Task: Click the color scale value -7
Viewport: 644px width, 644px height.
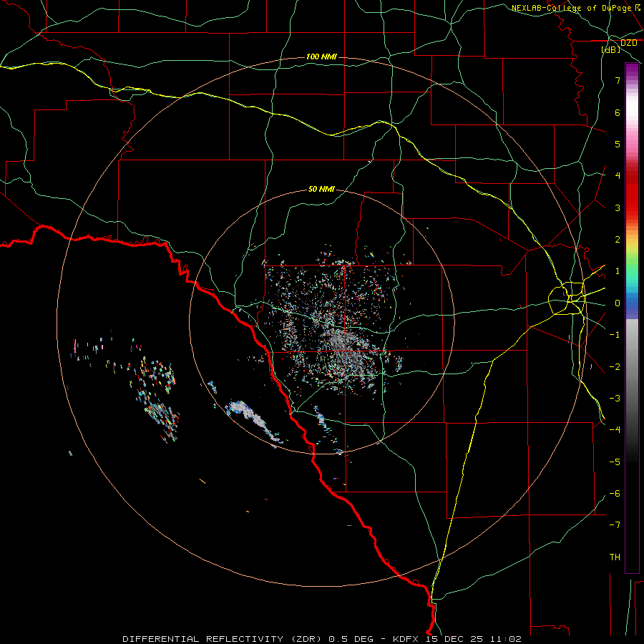Action: 615,525
